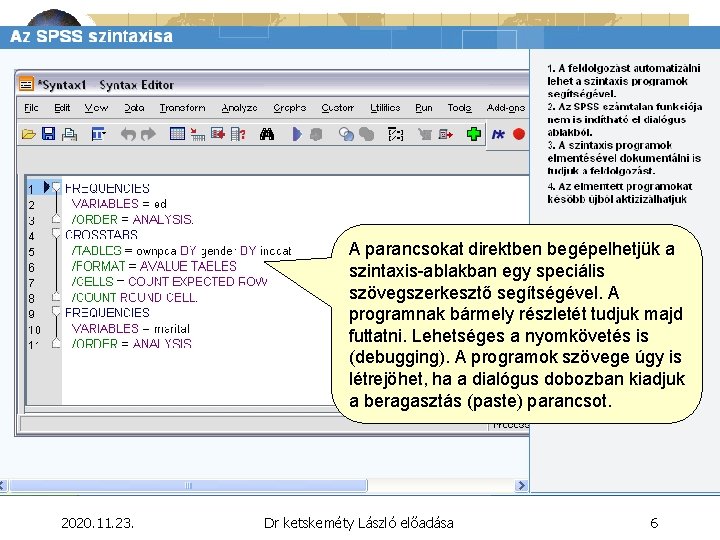
Task: Click the blue overlapping bubbles icon
Action: [x=346, y=134]
